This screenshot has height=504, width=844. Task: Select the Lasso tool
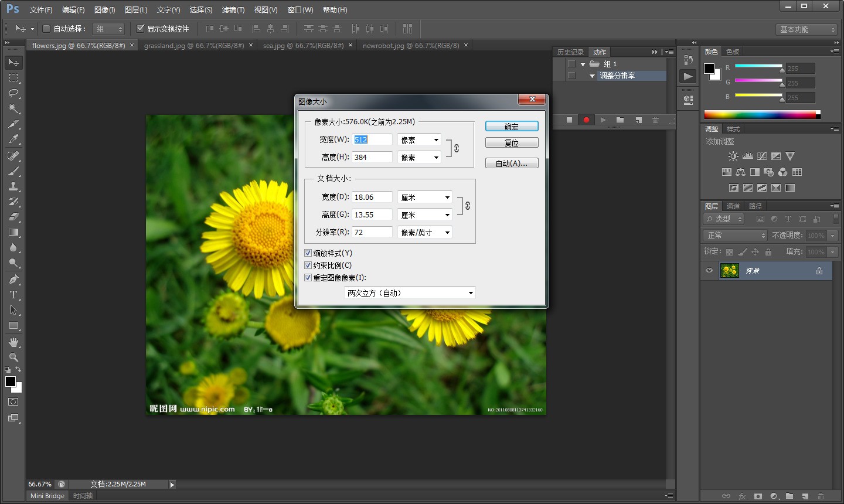(x=13, y=93)
